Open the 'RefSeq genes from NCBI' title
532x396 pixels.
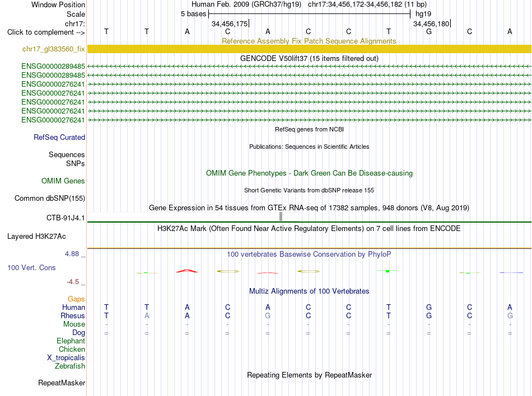pyautogui.click(x=309, y=129)
